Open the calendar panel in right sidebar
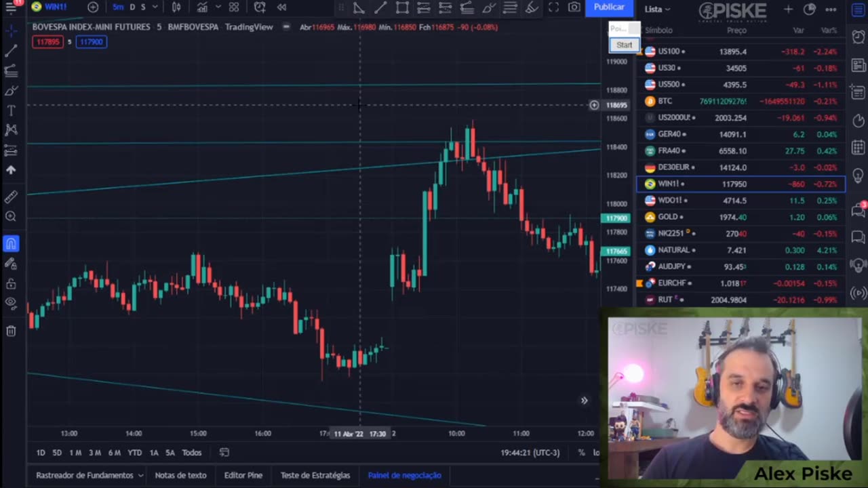 [x=858, y=147]
